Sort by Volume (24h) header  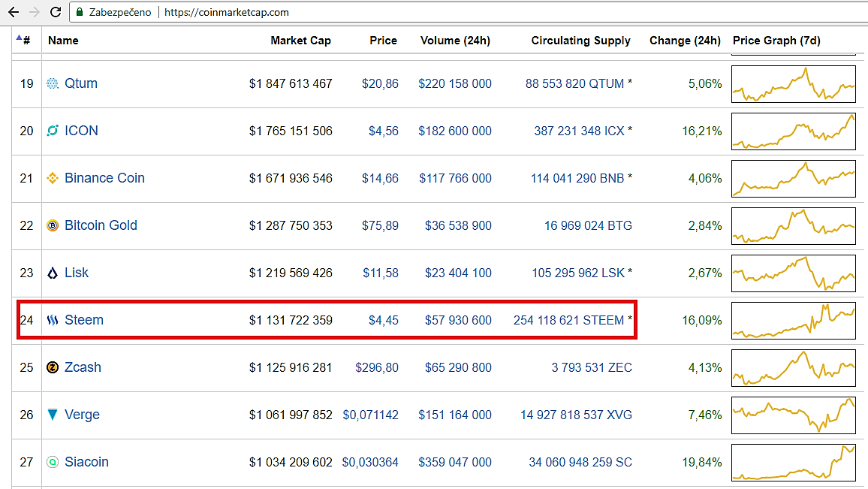tap(455, 41)
